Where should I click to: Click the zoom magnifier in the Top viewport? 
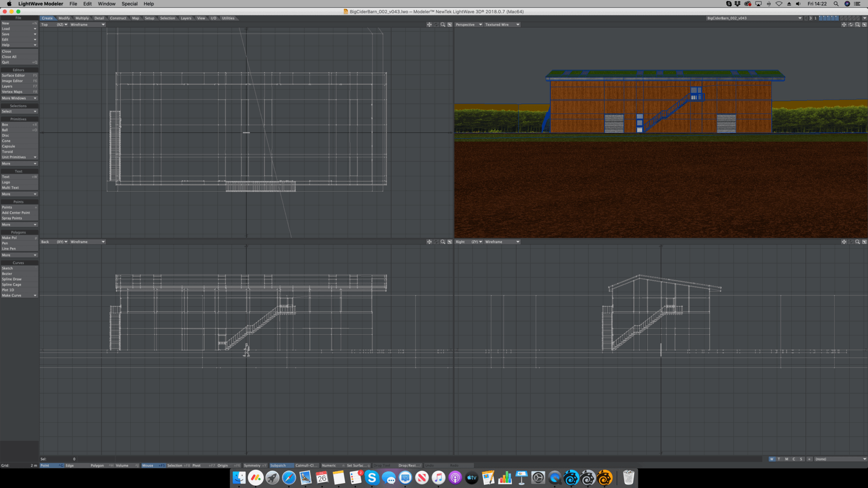pos(443,24)
